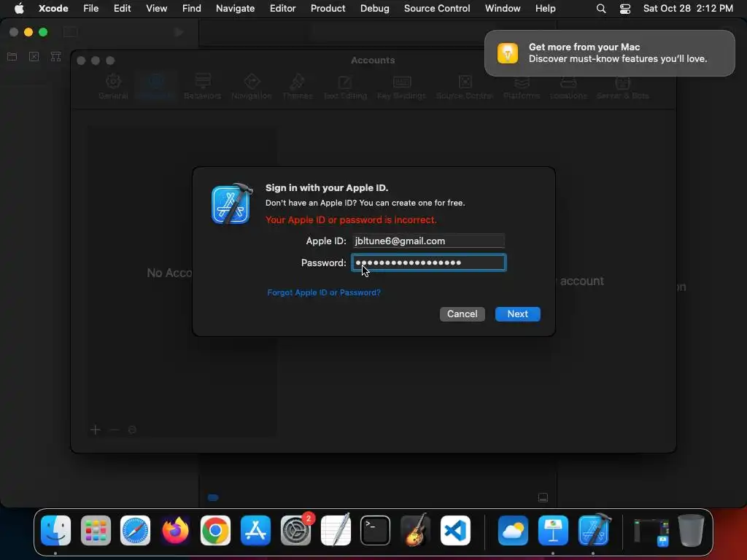Open Launchpad in the dock

[x=96, y=531]
